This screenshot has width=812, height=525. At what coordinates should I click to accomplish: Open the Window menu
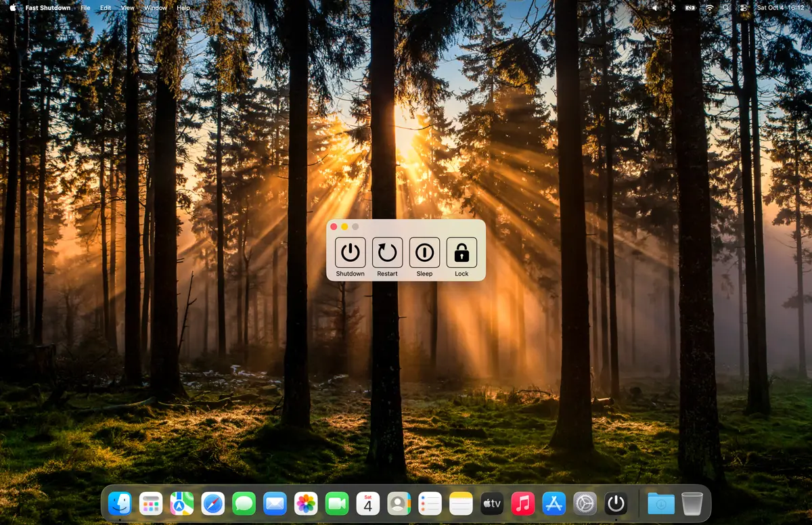(x=156, y=7)
